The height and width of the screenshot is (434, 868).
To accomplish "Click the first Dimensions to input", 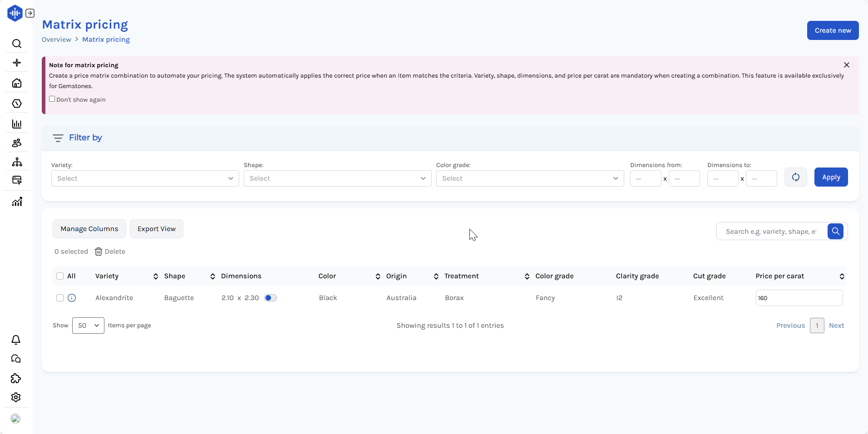I will pyautogui.click(x=723, y=178).
